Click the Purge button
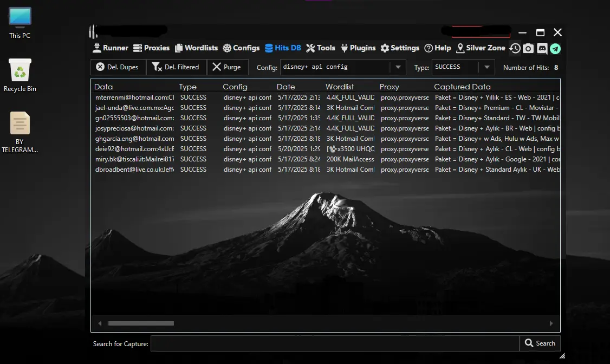 [x=228, y=67]
